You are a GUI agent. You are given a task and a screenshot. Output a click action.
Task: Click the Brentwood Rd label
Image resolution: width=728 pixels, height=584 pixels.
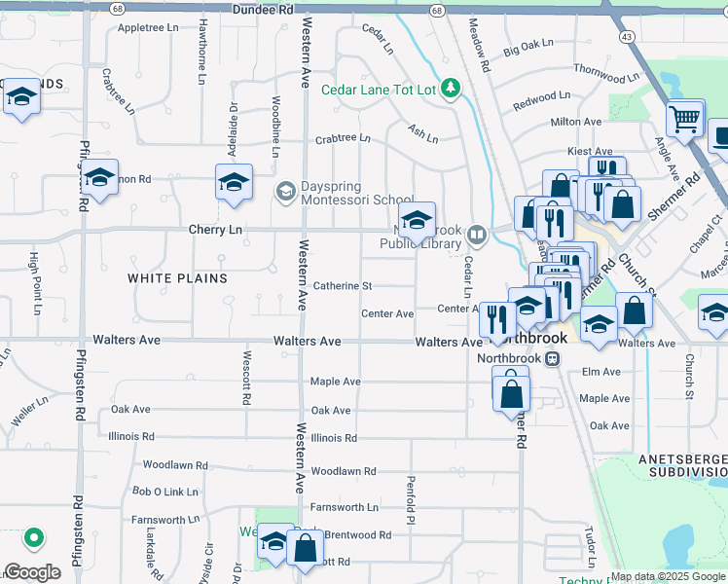[358, 534]
